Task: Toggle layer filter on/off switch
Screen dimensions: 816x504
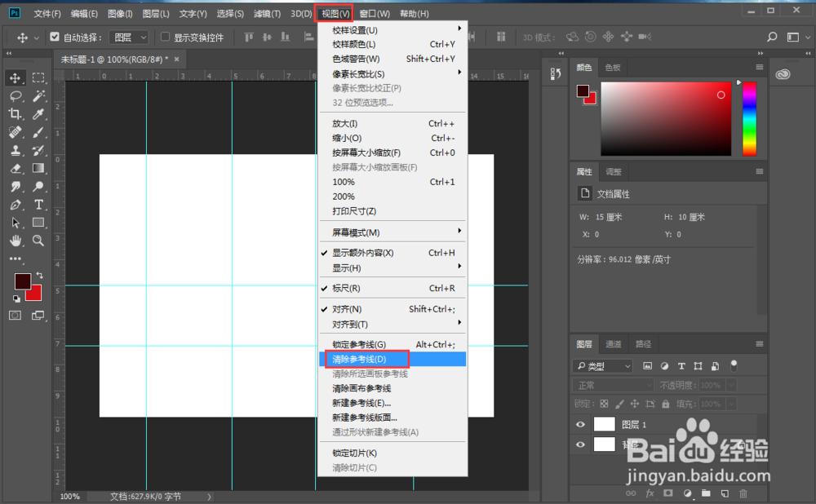Action: (x=734, y=365)
